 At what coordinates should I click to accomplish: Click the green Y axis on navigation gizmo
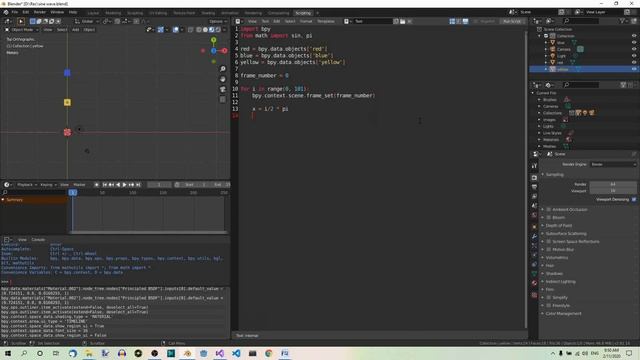coord(213,40)
